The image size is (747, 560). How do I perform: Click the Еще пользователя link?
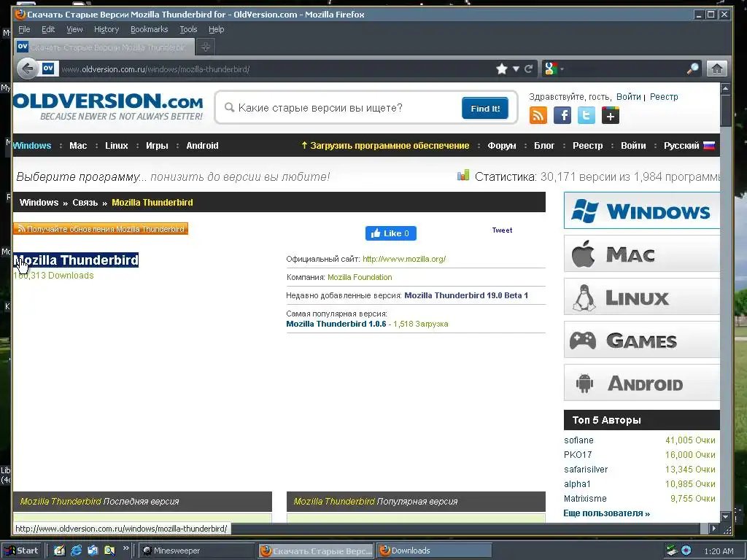[x=606, y=513]
